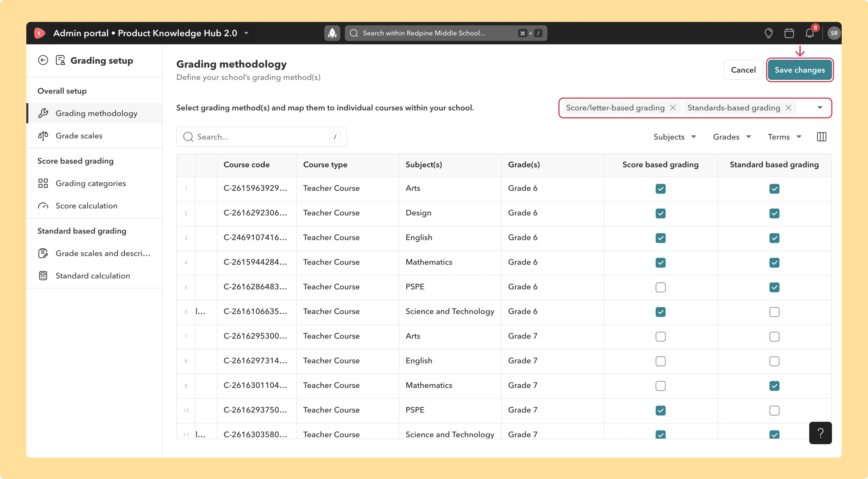This screenshot has height=479, width=868.
Task: Go back using the arrow beside Grading setup
Action: [43, 60]
